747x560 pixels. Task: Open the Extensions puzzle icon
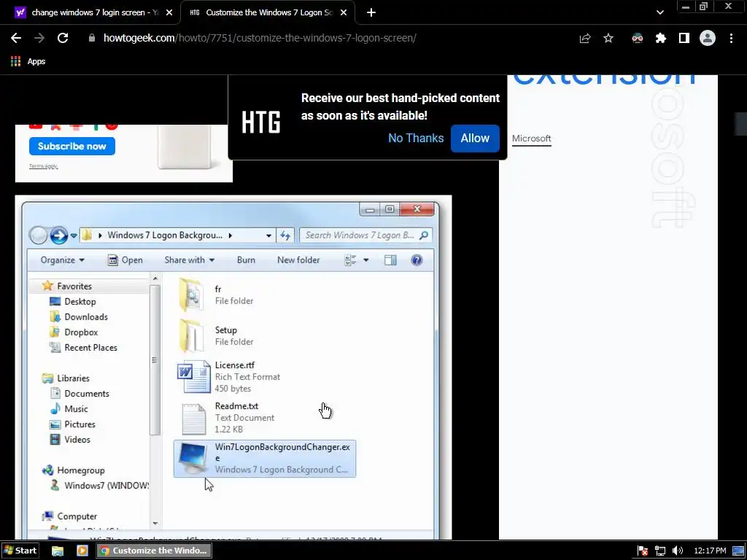coord(661,38)
